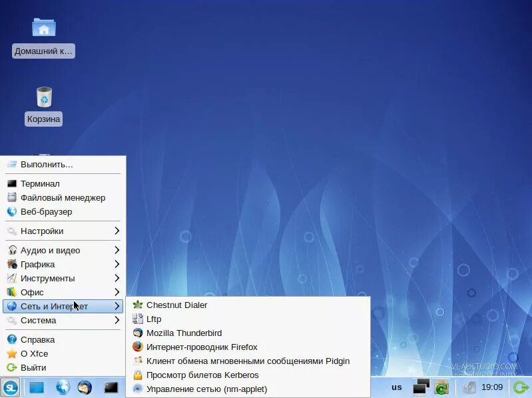Image resolution: width=532 pixels, height=398 pixels.
Task: Click the SL start menu button
Action: [x=10, y=387]
